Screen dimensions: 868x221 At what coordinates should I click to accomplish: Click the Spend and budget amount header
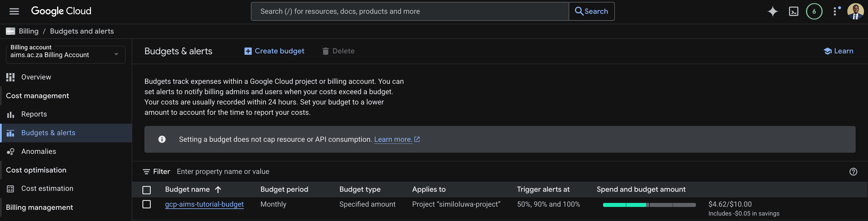641,190
